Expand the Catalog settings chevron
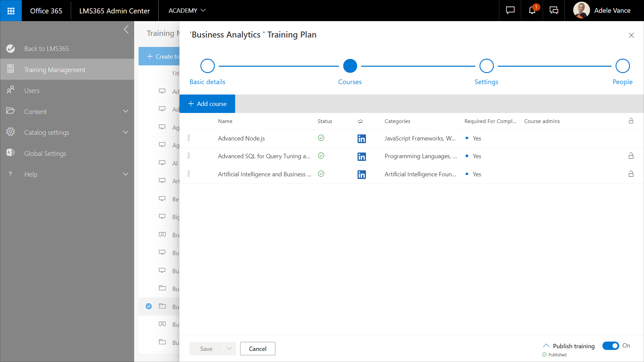Image resolution: width=644 pixels, height=362 pixels. click(x=125, y=132)
